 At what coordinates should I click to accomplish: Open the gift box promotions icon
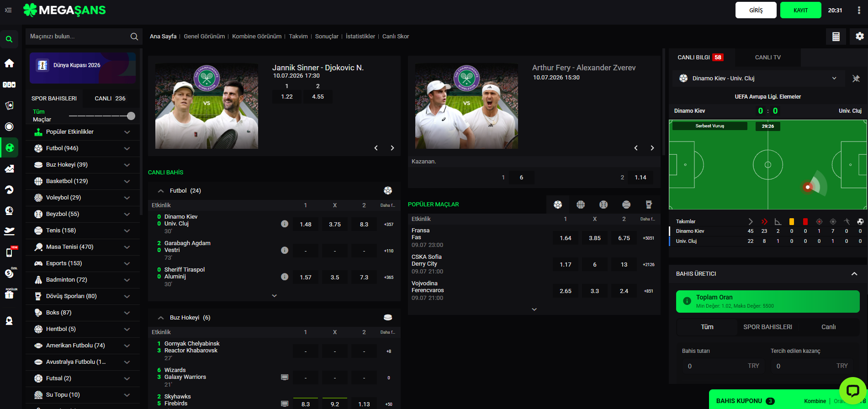[9, 294]
